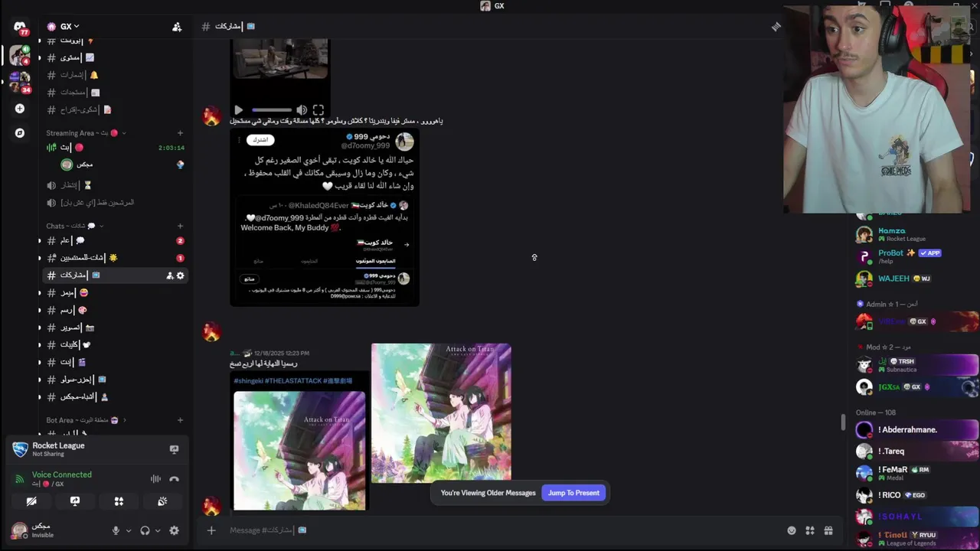The height and width of the screenshot is (551, 980).
Task: Click chat messages scrollbar thumb
Action: click(843, 422)
